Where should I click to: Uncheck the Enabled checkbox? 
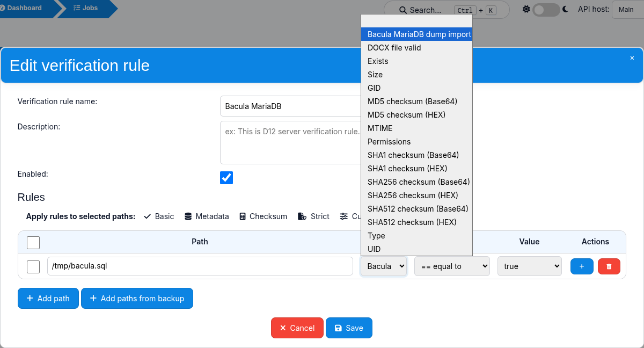(226, 178)
